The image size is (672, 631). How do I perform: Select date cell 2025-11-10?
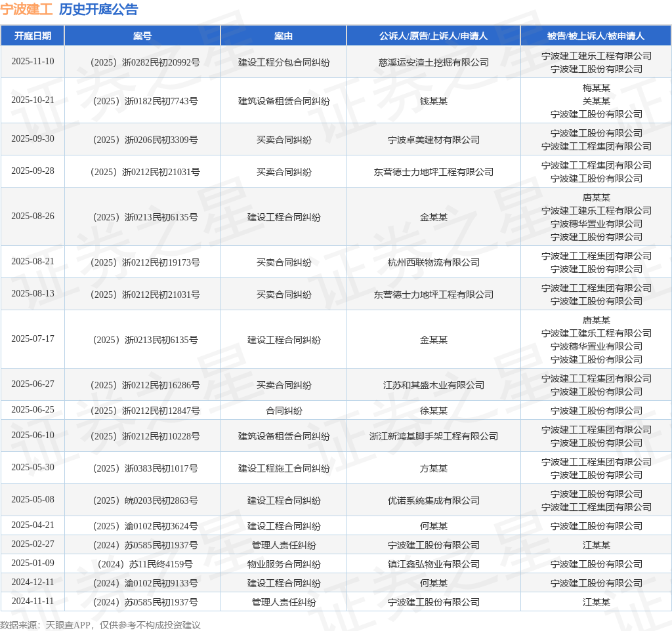click(x=33, y=61)
